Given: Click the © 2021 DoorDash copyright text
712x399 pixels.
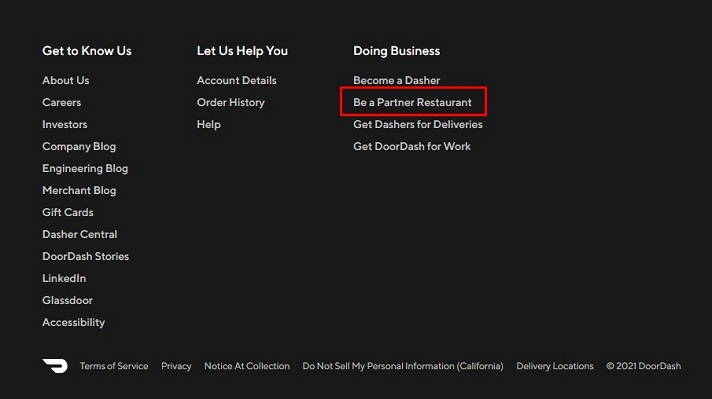Looking at the screenshot, I should click(x=643, y=366).
